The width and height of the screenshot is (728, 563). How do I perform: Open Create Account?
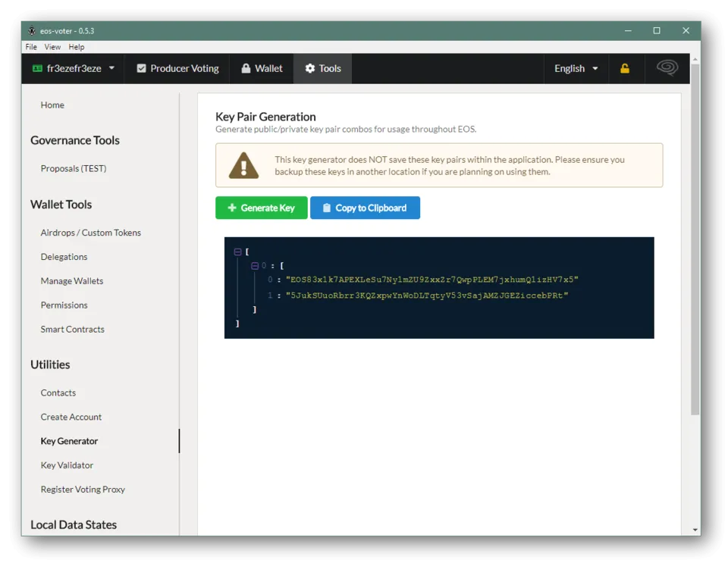pos(71,417)
